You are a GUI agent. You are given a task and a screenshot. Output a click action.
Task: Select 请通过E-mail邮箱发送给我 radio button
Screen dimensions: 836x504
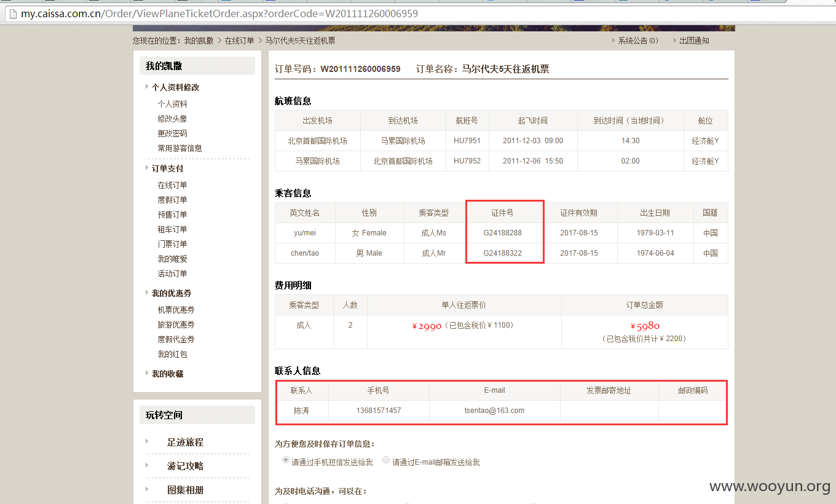tap(386, 460)
